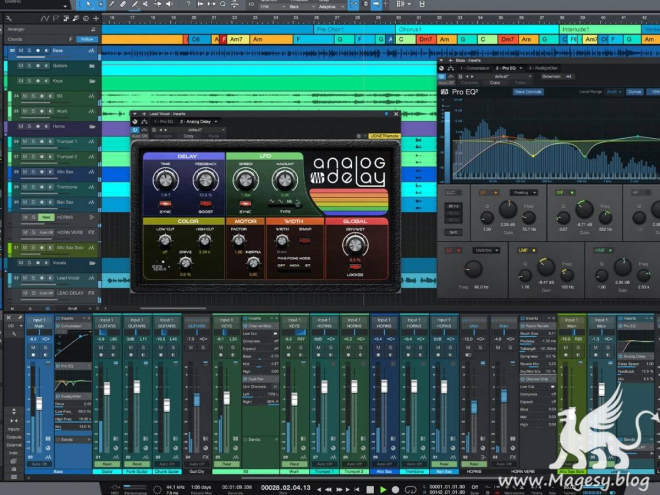Image resolution: width=660 pixels, height=495 pixels.
Task: Click the Bass channel name label in the mixer
Action: coord(58,472)
